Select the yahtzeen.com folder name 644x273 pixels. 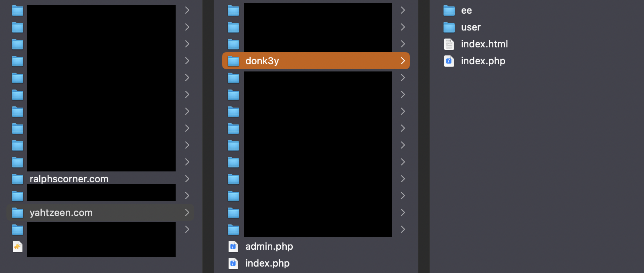[61, 213]
